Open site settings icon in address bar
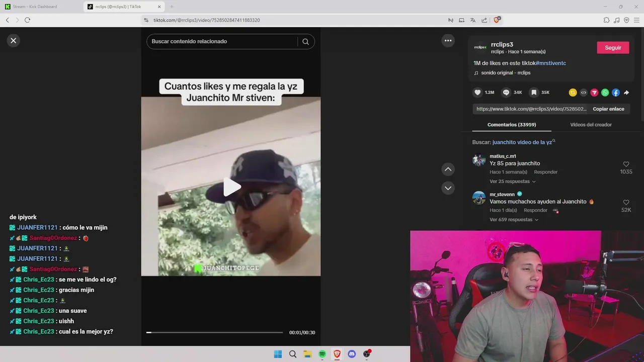644x362 pixels. [x=146, y=20]
